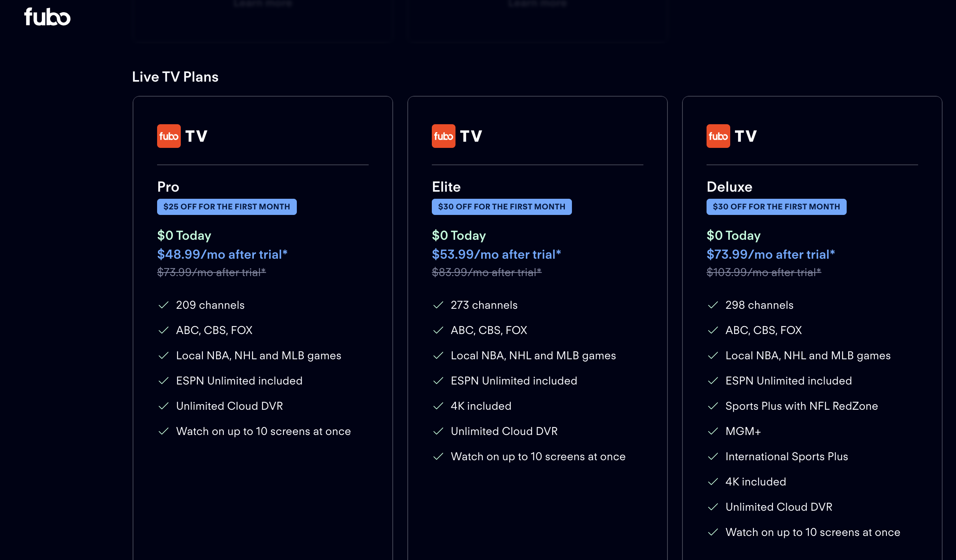This screenshot has width=956, height=560.
Task: Click checkmark next to MGM+ feature
Action: click(x=713, y=431)
